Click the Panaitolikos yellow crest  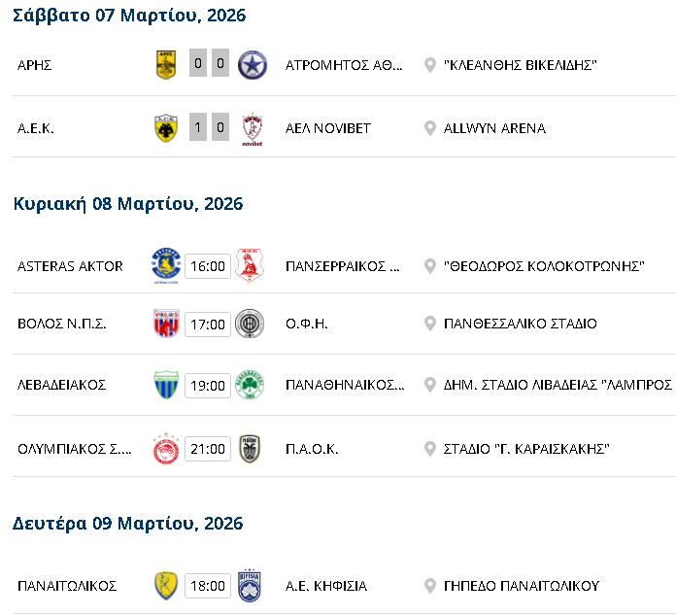(x=166, y=586)
